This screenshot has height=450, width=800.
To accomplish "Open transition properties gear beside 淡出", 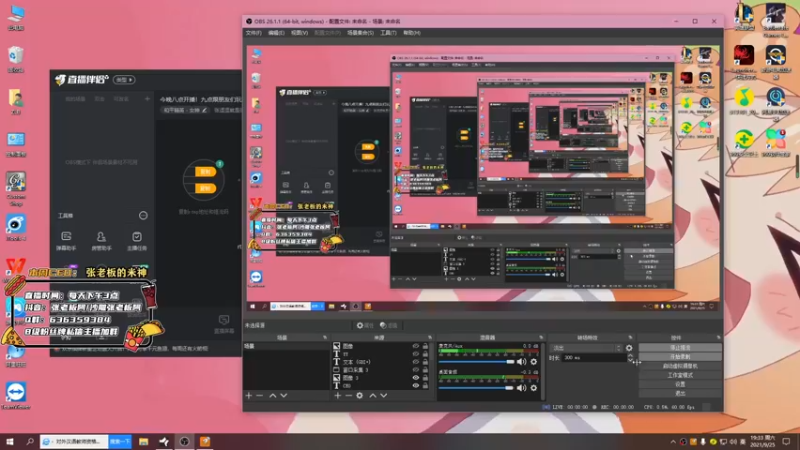I will 629,348.
